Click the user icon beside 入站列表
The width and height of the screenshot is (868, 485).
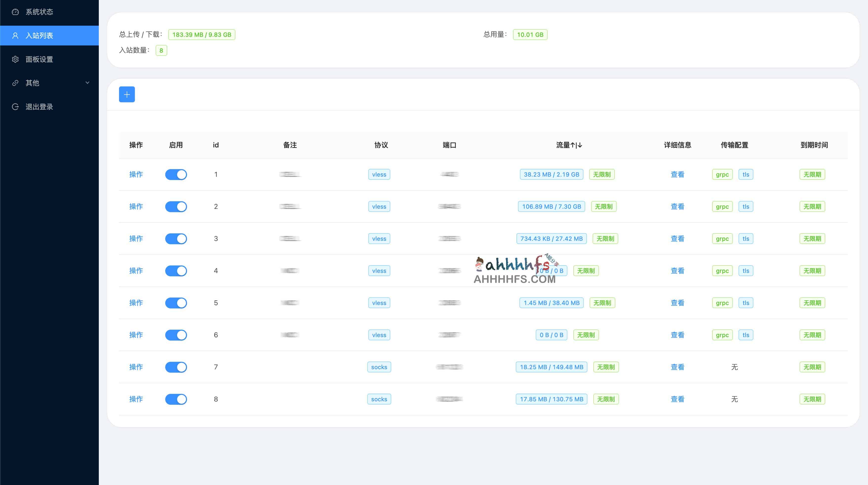(x=15, y=35)
